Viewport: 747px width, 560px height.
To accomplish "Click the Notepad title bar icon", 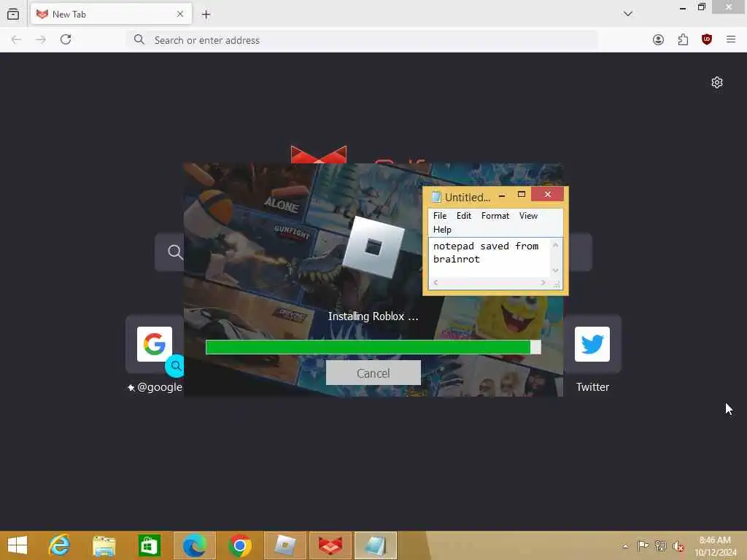I will 436,197.
